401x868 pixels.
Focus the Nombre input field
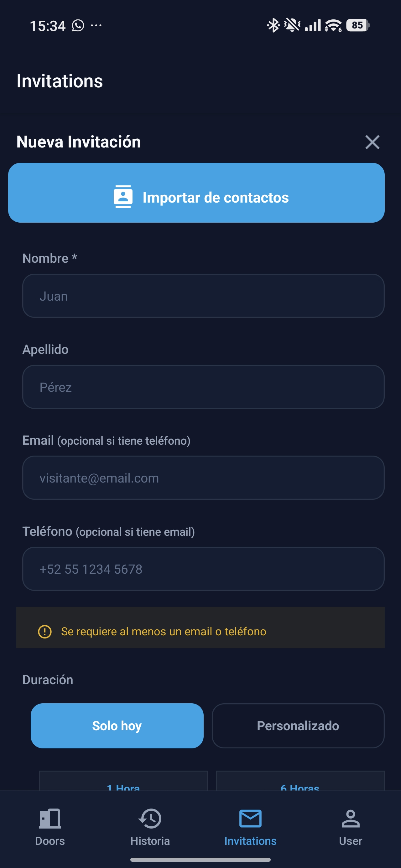pos(203,296)
